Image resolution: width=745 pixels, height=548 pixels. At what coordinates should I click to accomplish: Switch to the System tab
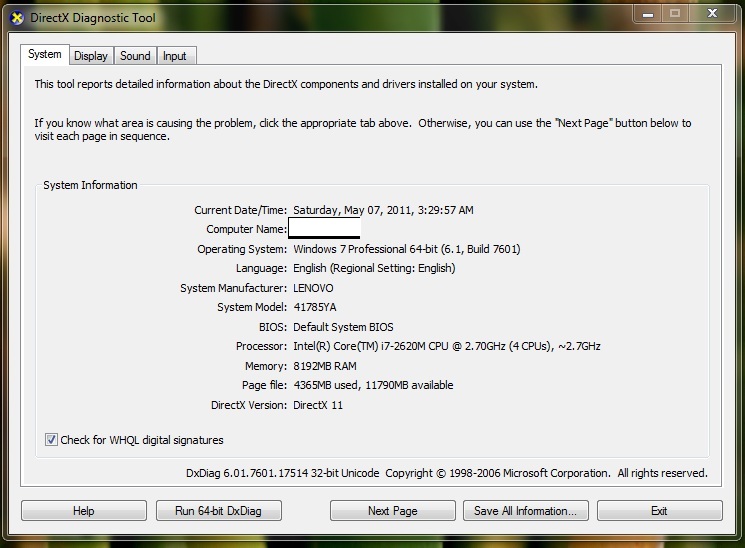[45, 54]
